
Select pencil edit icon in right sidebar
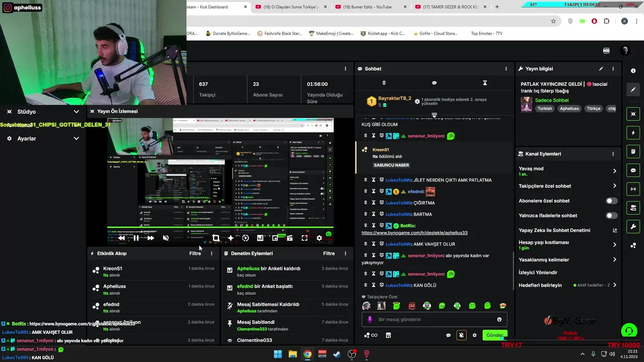click(x=633, y=89)
